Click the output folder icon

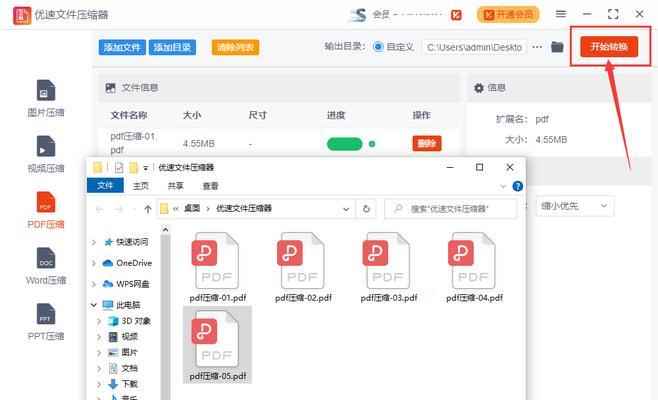coord(557,47)
